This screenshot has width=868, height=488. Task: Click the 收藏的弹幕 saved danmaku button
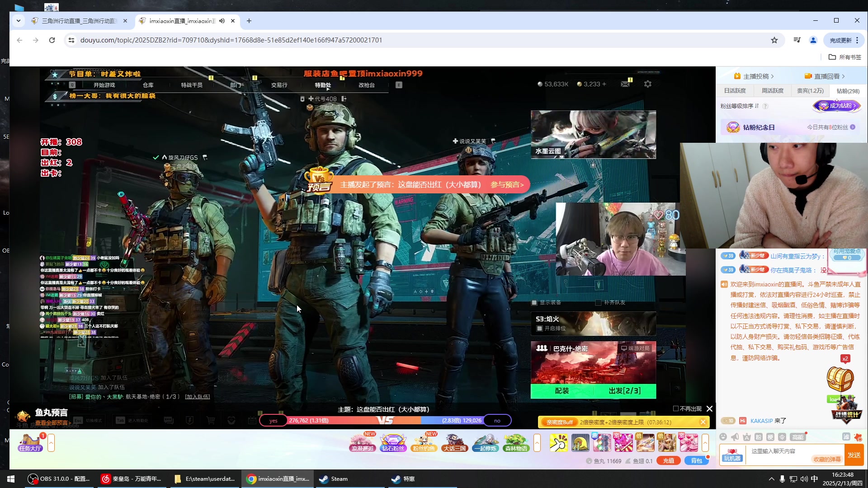tap(827, 460)
